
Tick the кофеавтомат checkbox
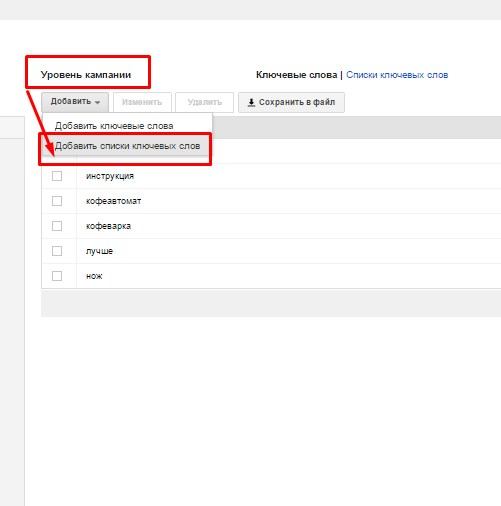(x=57, y=201)
